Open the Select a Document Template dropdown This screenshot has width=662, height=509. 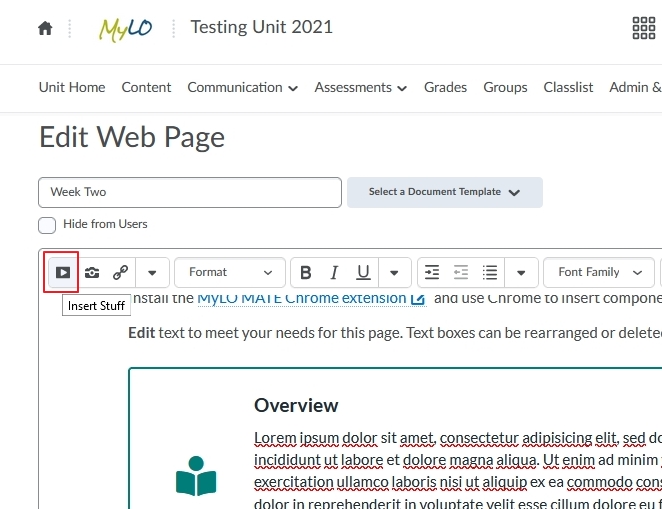coord(445,192)
